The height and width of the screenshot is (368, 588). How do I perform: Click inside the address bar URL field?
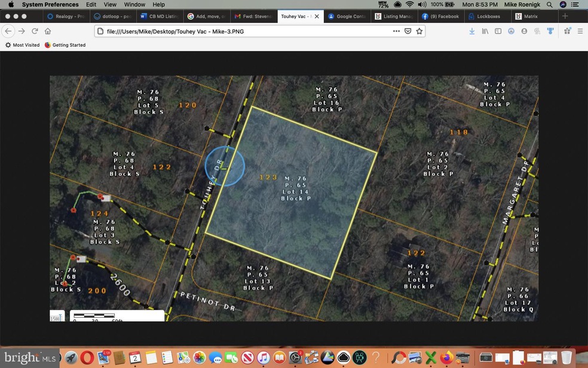coord(239,31)
